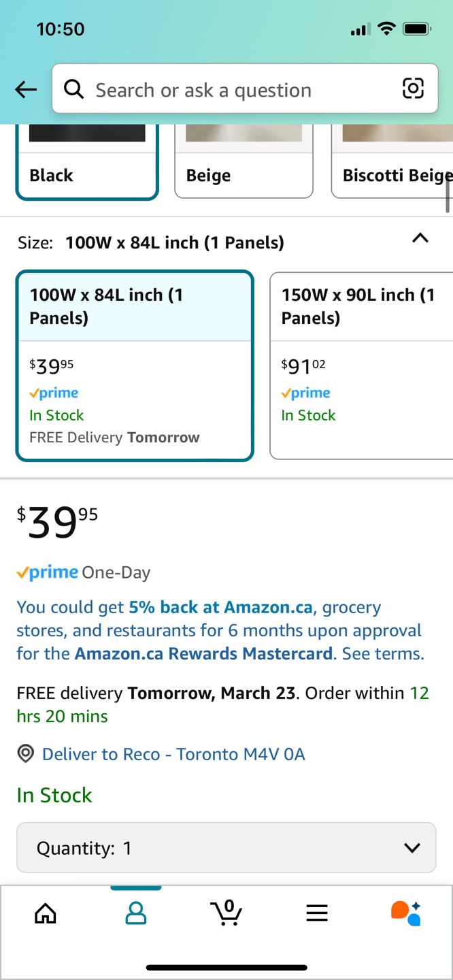Open Rufus AI assistant icon
Screen dimensions: 453x980
tap(406, 913)
